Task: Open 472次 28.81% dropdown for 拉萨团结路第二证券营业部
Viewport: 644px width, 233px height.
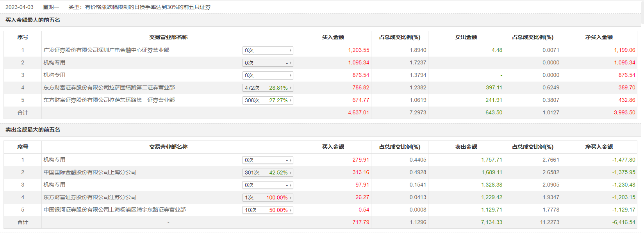Action: point(268,88)
